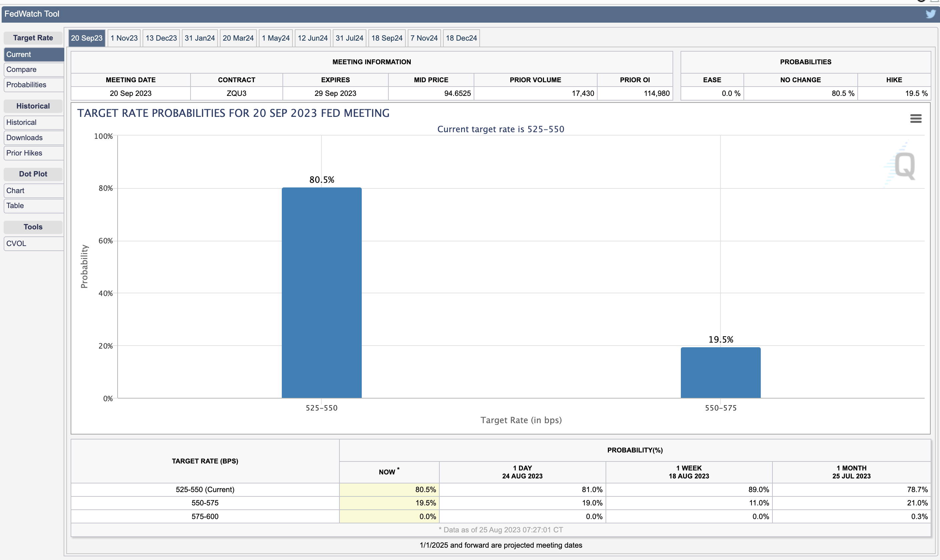The width and height of the screenshot is (940, 560).
Task: Switch to the 18 Sep24 tab
Action: coord(387,38)
